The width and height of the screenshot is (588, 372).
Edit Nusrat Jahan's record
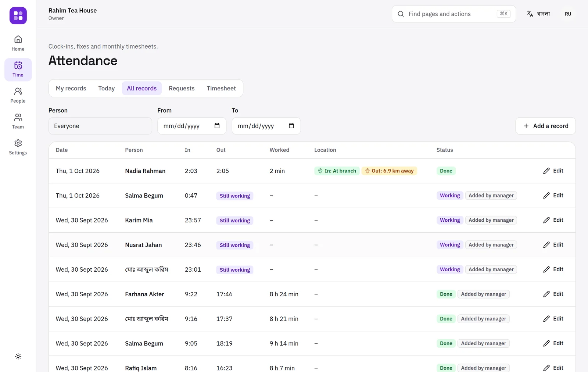point(553,245)
